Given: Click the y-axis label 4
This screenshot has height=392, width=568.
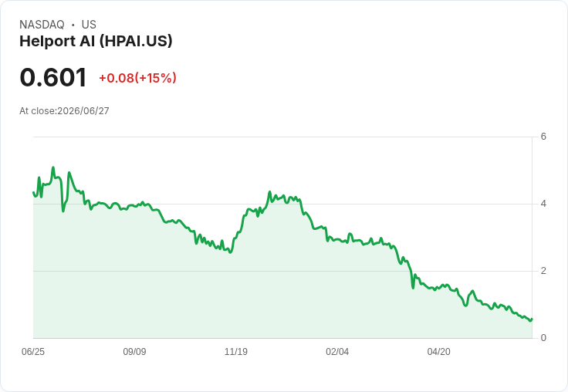Looking at the screenshot, I should [543, 204].
